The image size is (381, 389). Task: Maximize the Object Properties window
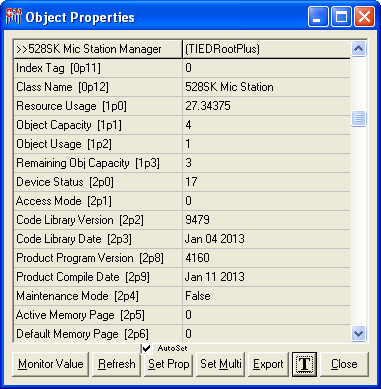(x=341, y=17)
